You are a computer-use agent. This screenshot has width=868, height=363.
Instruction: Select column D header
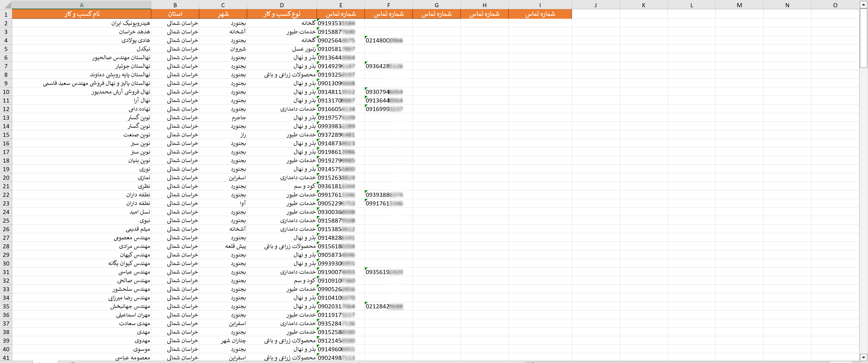coord(282,5)
